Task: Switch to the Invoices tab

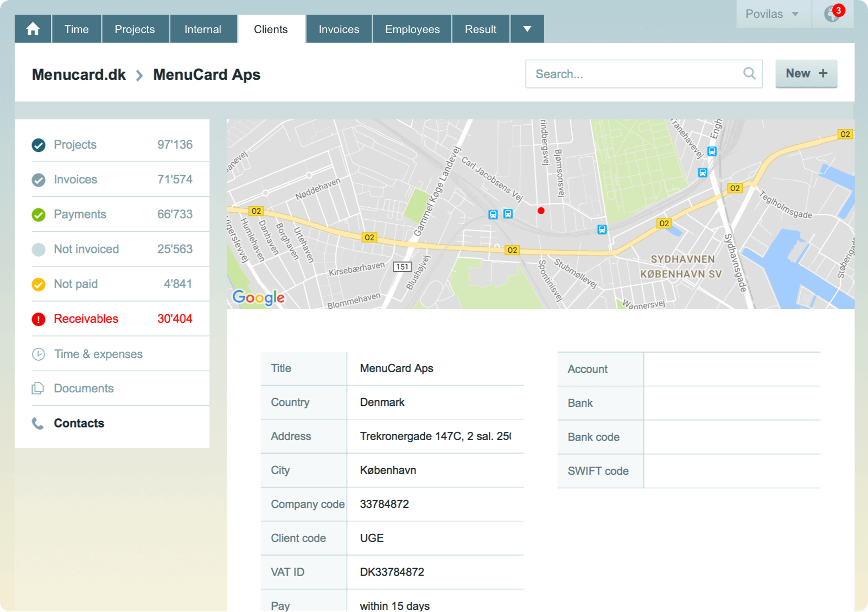Action: pyautogui.click(x=339, y=29)
